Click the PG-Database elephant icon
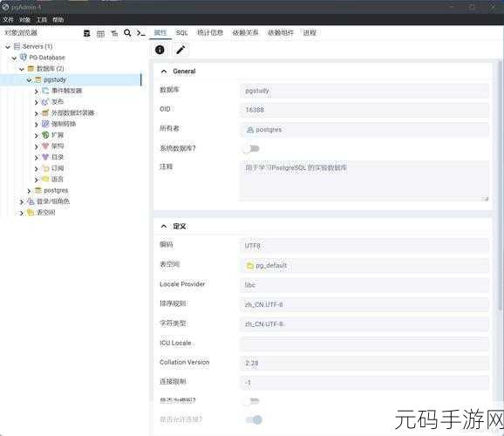This screenshot has width=504, height=436. click(x=24, y=58)
